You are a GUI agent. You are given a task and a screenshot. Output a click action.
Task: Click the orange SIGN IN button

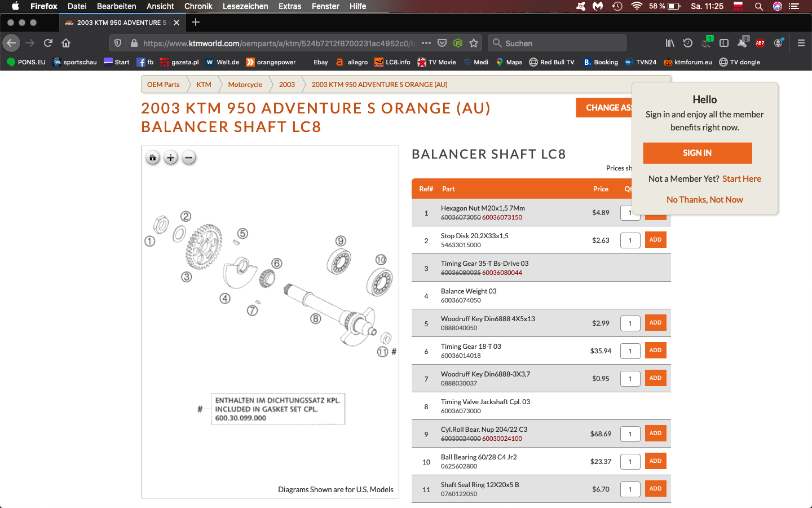pos(697,153)
